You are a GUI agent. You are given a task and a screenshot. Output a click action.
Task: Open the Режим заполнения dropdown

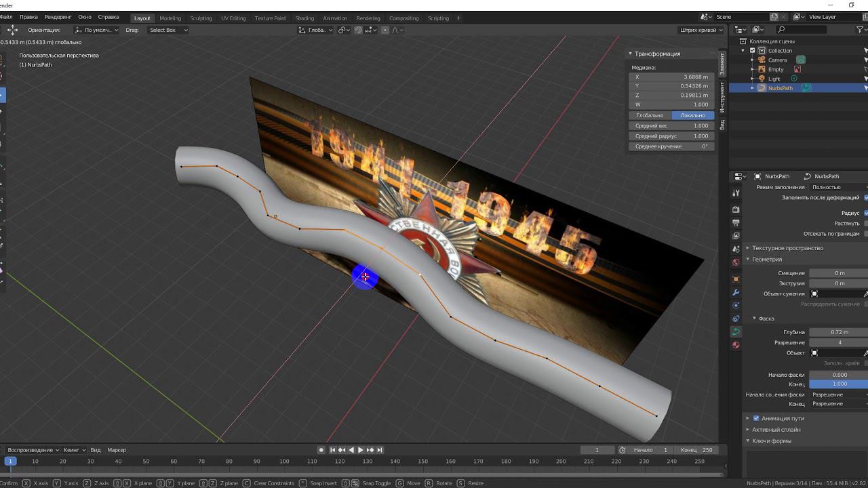[838, 187]
